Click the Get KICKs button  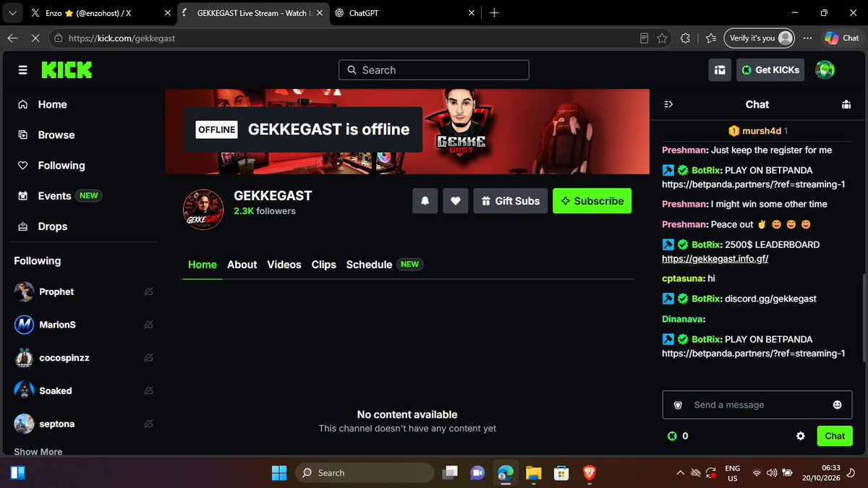click(x=770, y=70)
